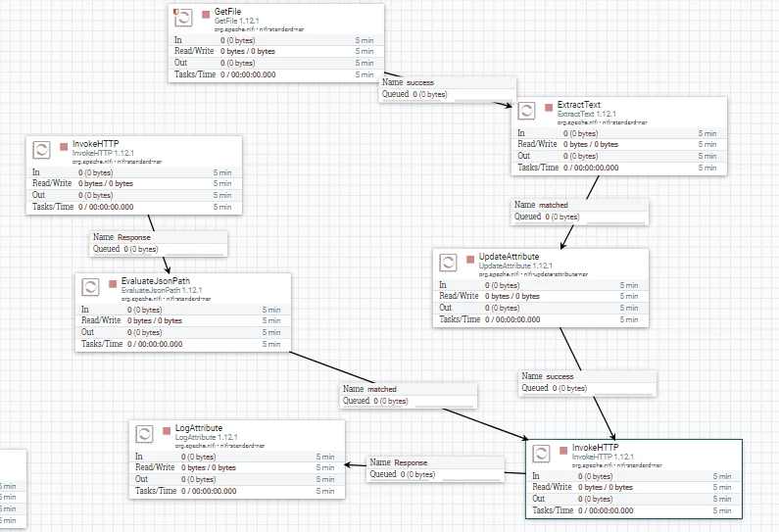779x532 pixels.
Task: Click the red stopped indicator on LogAttribute
Action: click(167, 431)
